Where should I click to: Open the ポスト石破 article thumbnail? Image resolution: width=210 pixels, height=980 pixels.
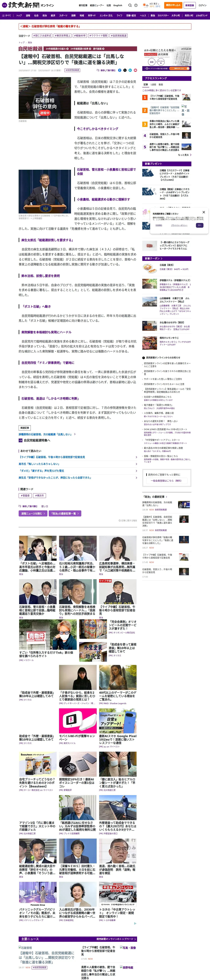click(38, 548)
